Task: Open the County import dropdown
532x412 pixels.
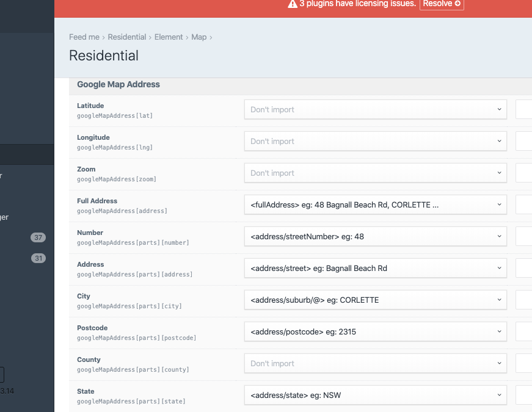Action: [375, 363]
